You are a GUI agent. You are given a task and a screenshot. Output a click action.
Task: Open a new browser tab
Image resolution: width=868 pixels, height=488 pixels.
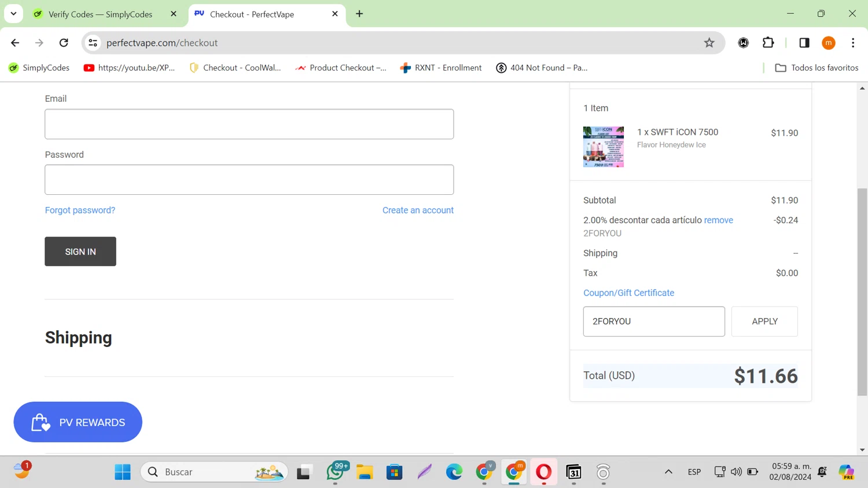[359, 14]
